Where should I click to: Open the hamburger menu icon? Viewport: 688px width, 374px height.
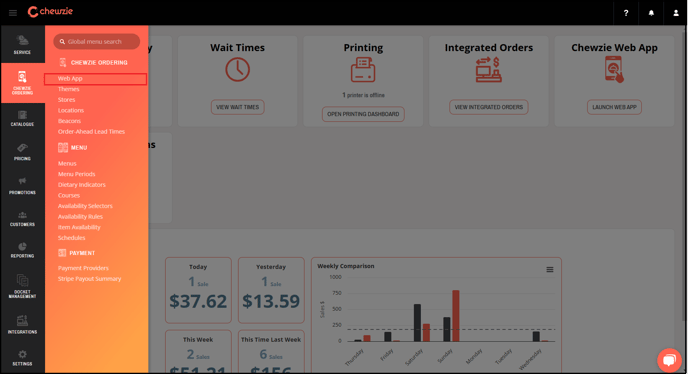click(x=13, y=13)
